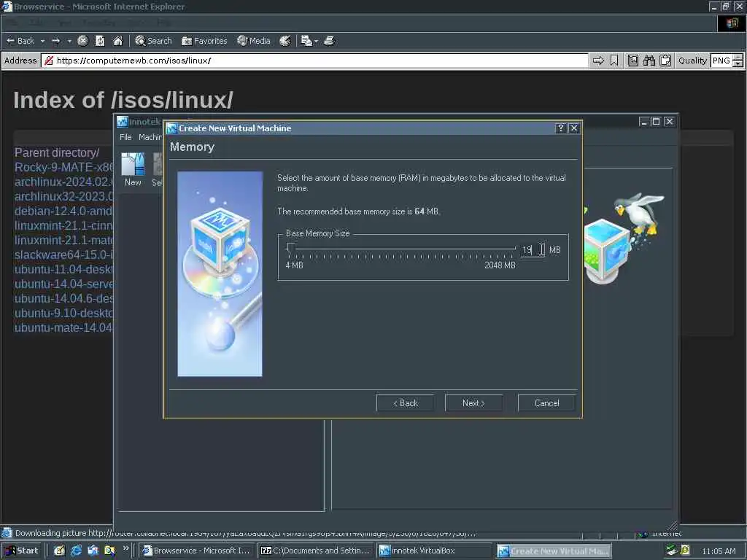Click the ? help button in wizard titlebar
Image resolution: width=747 pixels, height=560 pixels.
561,128
